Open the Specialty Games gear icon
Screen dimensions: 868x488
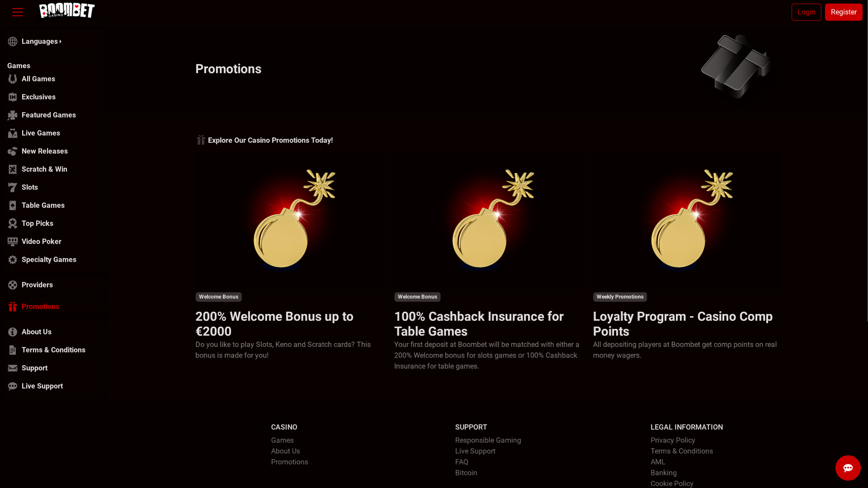(x=13, y=260)
